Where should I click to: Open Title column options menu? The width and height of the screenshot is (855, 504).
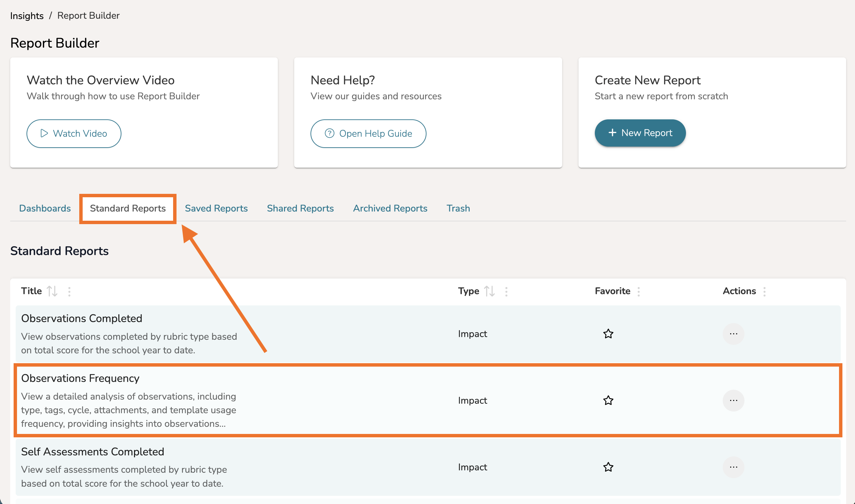click(69, 291)
